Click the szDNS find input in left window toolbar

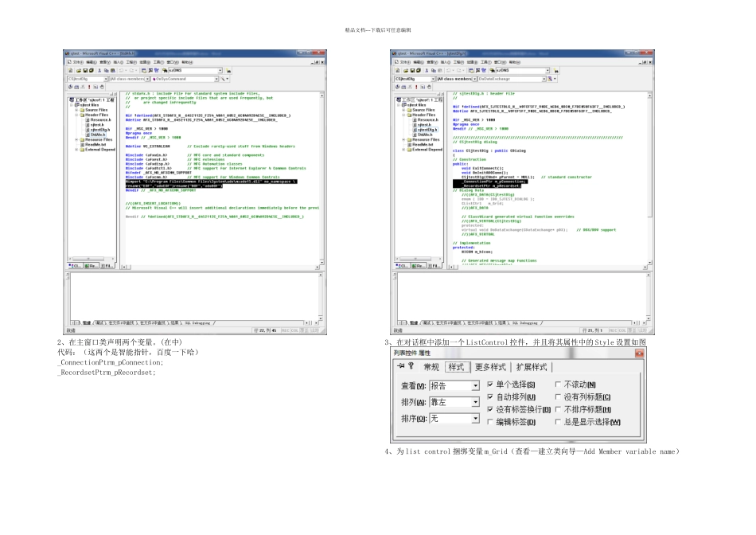tap(195, 70)
